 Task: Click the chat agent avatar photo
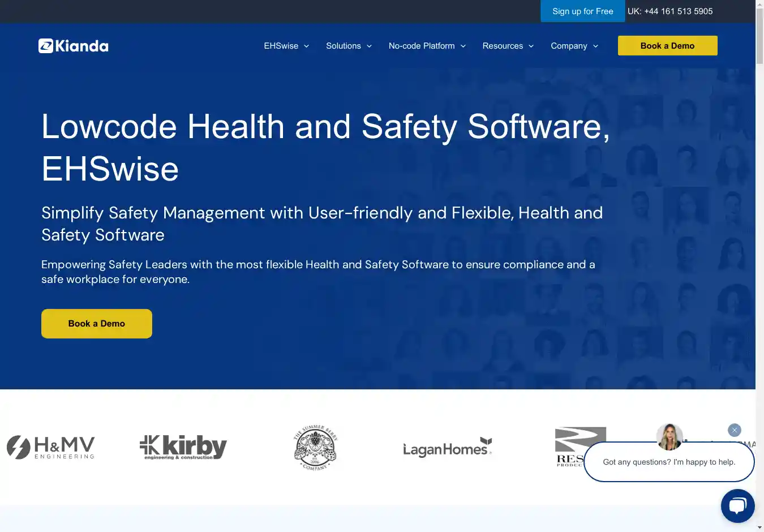click(x=669, y=436)
